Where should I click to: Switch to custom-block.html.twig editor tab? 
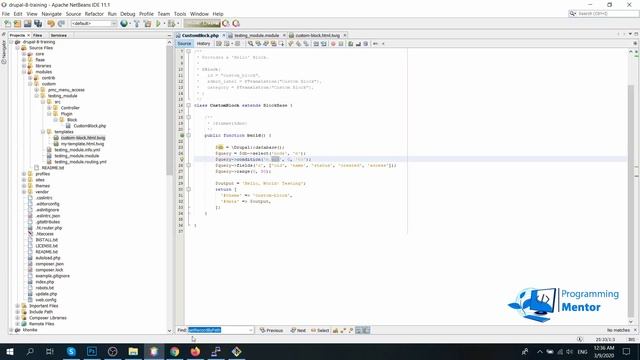coord(318,36)
